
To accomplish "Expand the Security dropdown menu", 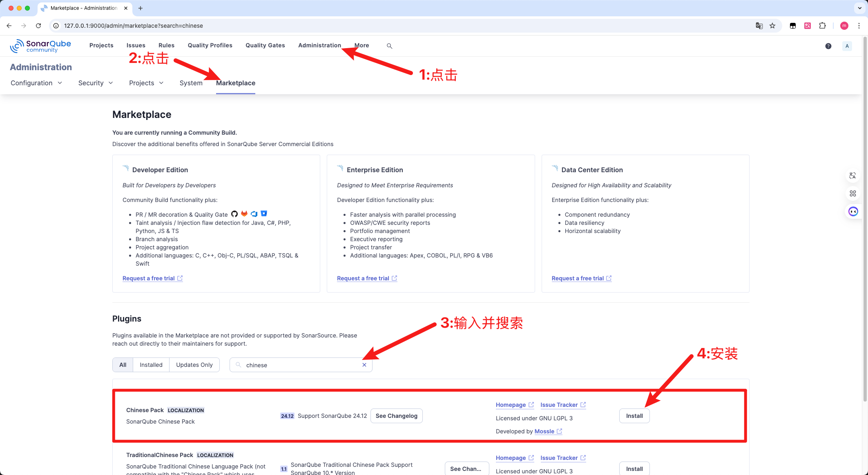I will point(96,83).
